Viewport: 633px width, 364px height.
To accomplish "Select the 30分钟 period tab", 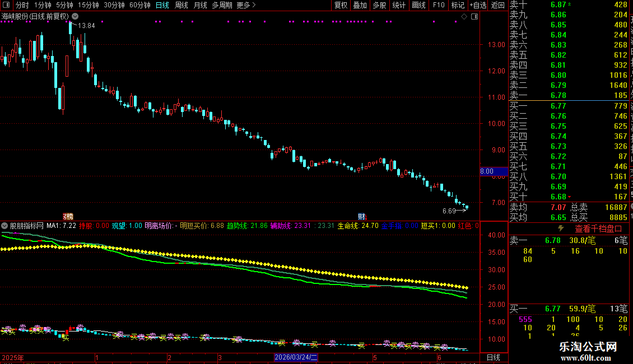I will pos(114,5).
